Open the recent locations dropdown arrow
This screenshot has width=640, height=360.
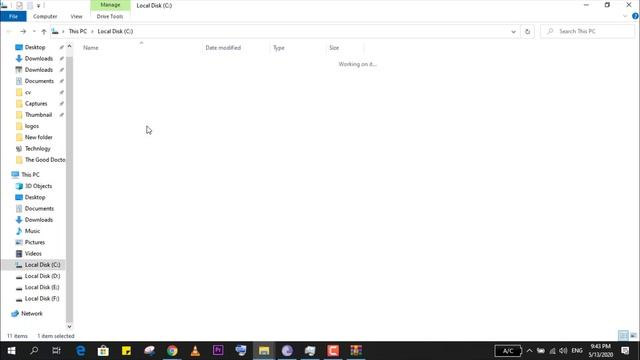tap(34, 31)
